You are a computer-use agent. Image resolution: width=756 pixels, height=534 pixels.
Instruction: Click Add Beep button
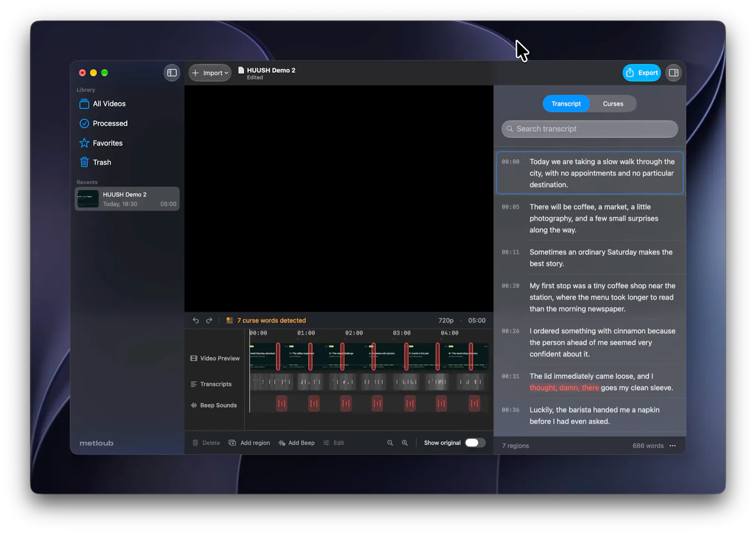(x=297, y=443)
